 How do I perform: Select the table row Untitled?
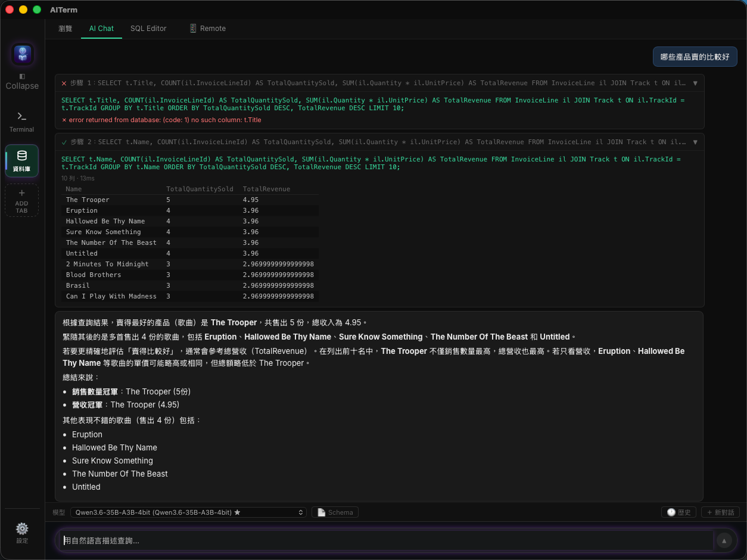191,254
